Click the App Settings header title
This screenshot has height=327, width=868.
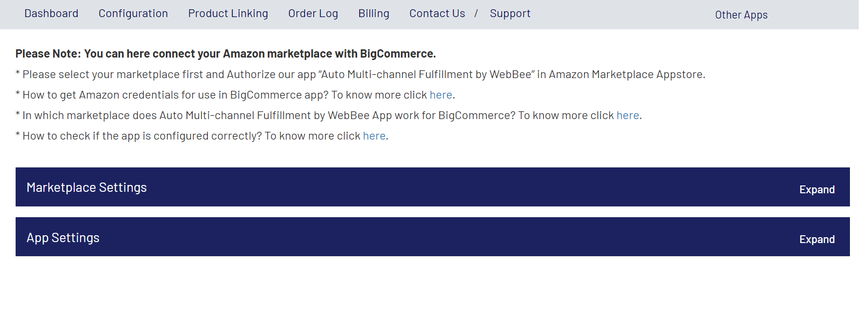[63, 238]
